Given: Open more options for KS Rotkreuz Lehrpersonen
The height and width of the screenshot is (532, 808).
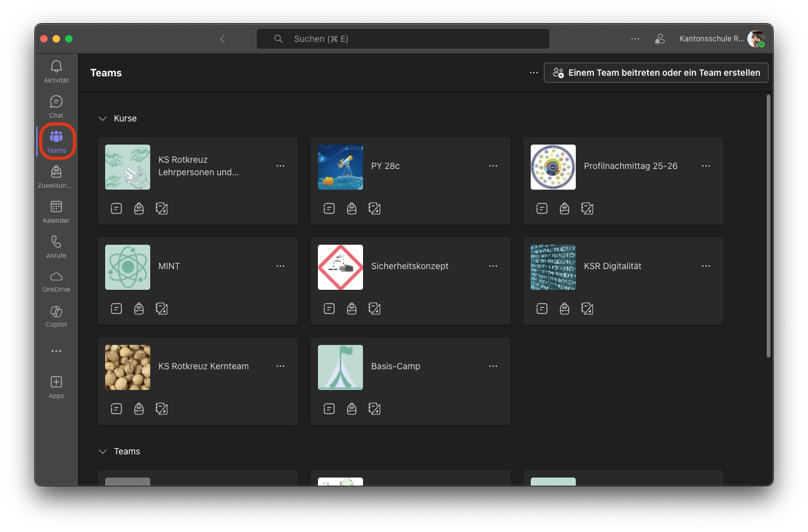Looking at the screenshot, I should [280, 166].
